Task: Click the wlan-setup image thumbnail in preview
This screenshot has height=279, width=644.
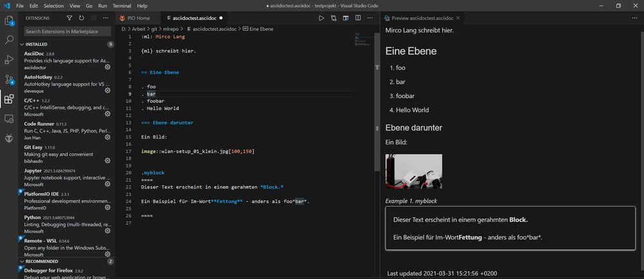Action: 413,171
